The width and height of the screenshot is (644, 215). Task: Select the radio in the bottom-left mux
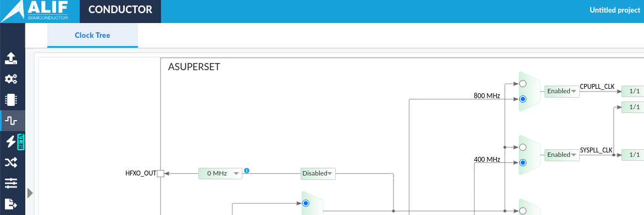(306, 203)
